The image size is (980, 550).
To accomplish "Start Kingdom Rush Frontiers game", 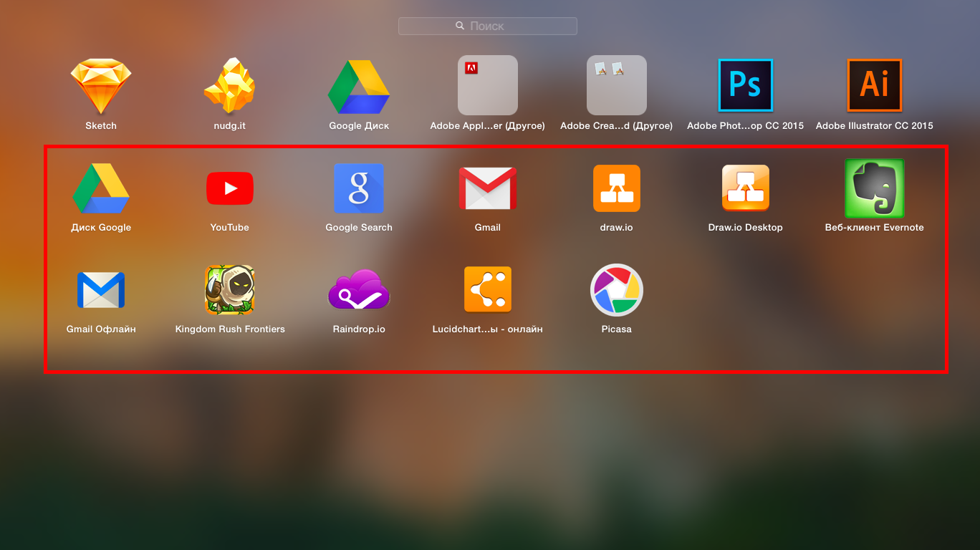I will pyautogui.click(x=230, y=290).
